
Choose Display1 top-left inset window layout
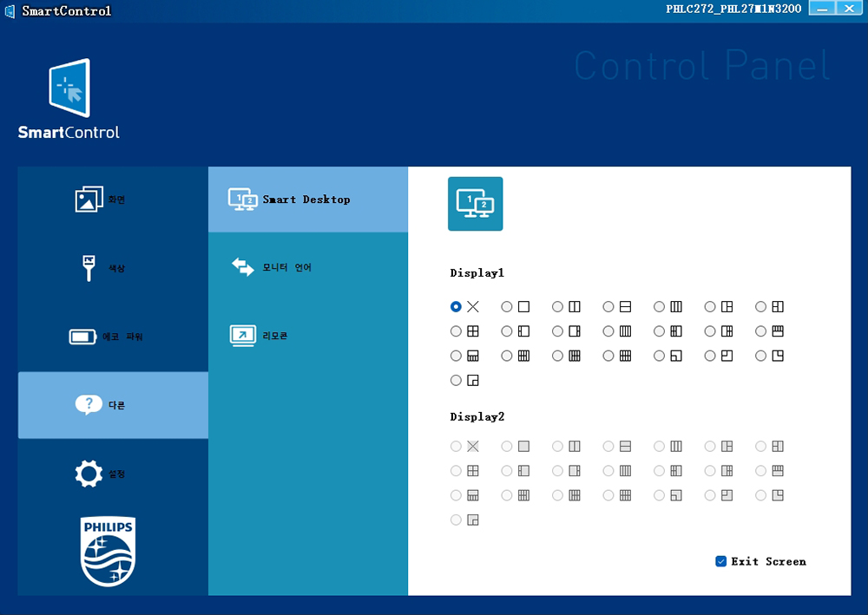point(710,356)
